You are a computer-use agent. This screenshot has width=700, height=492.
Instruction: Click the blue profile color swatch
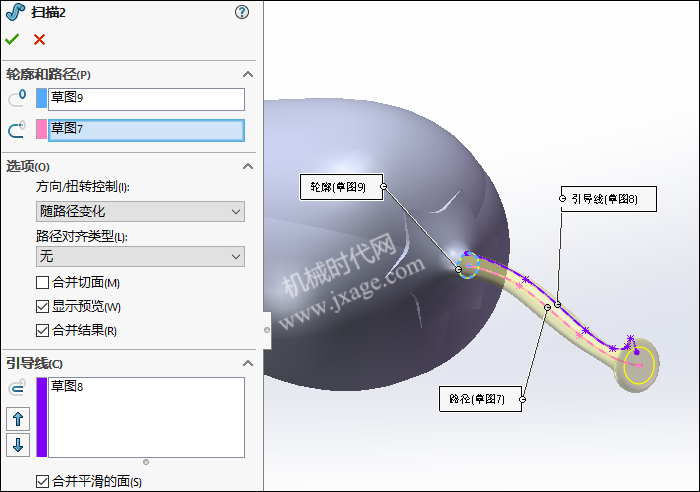coord(42,98)
